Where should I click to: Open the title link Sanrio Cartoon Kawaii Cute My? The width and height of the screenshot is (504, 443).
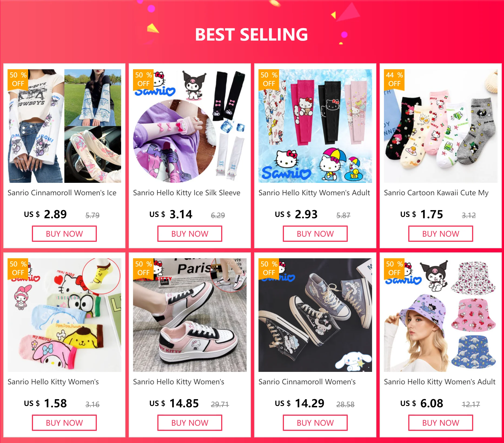(436, 193)
